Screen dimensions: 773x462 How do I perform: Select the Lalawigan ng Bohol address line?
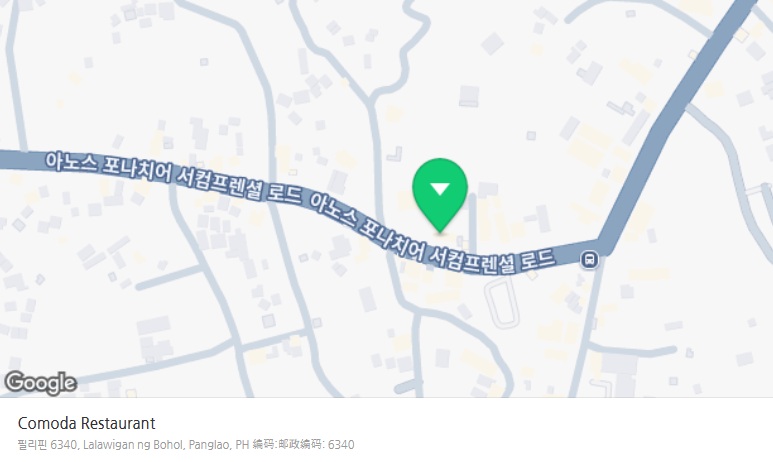[186, 444]
